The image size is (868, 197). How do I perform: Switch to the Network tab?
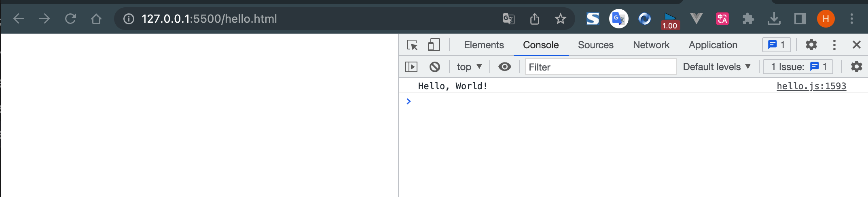click(651, 45)
